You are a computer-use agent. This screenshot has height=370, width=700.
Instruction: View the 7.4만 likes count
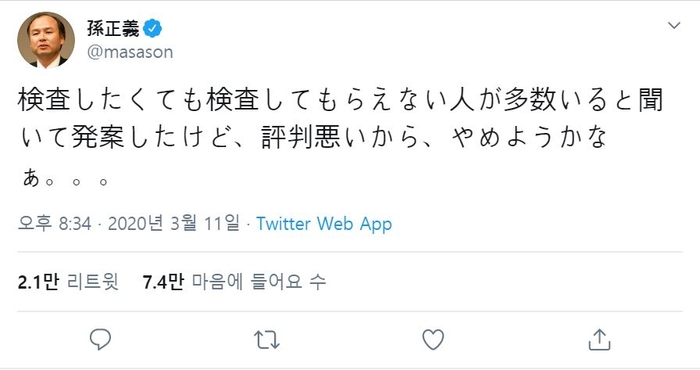pos(163,282)
